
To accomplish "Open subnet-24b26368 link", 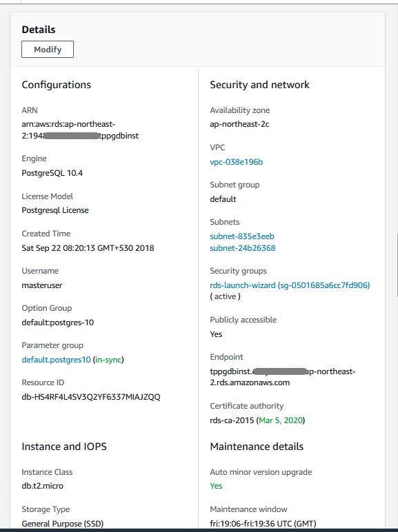I will pos(243,248).
